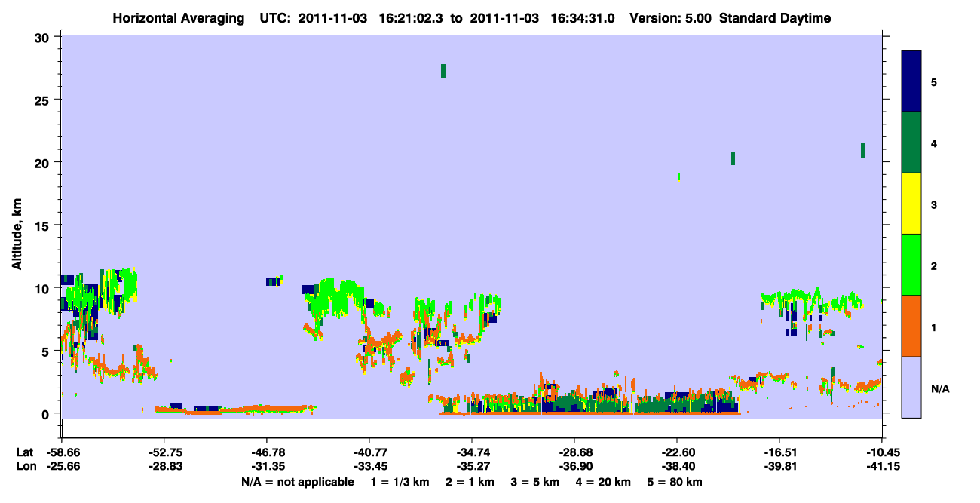
Task: Click the bright green colorbar segment labeled 2
Action: point(911,265)
